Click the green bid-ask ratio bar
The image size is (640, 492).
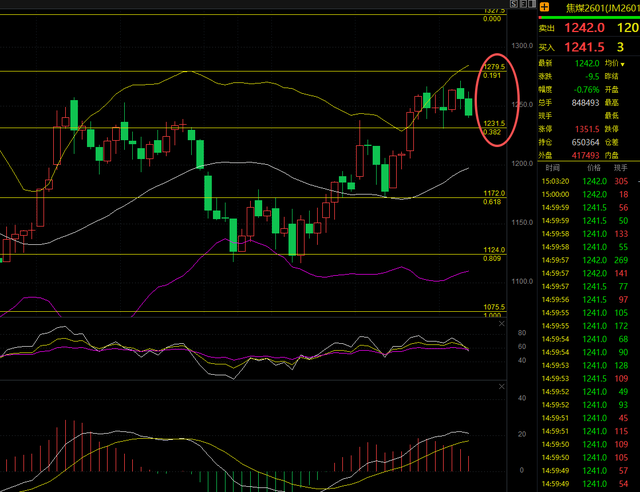coord(591,17)
